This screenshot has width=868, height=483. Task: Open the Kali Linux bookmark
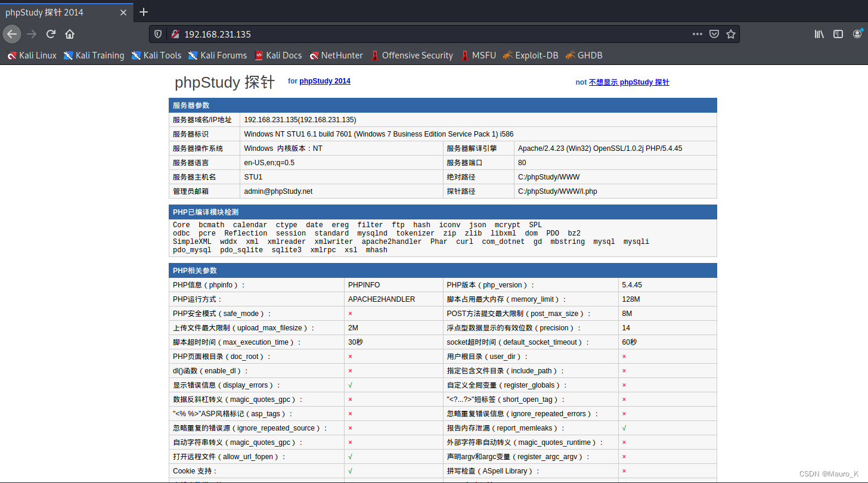tap(32, 55)
